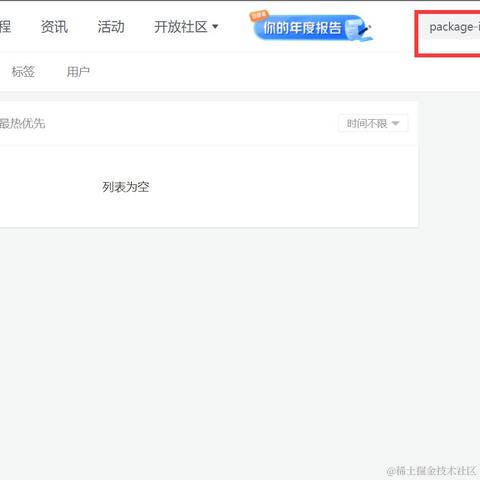480x480 pixels.
Task: Select the 列表为空 empty list message
Action: [x=126, y=187]
